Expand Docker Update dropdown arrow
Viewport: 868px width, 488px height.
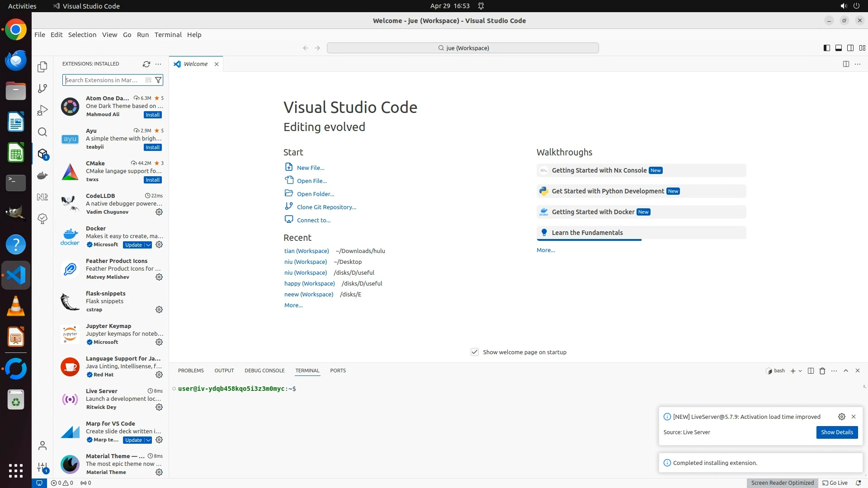tap(148, 245)
